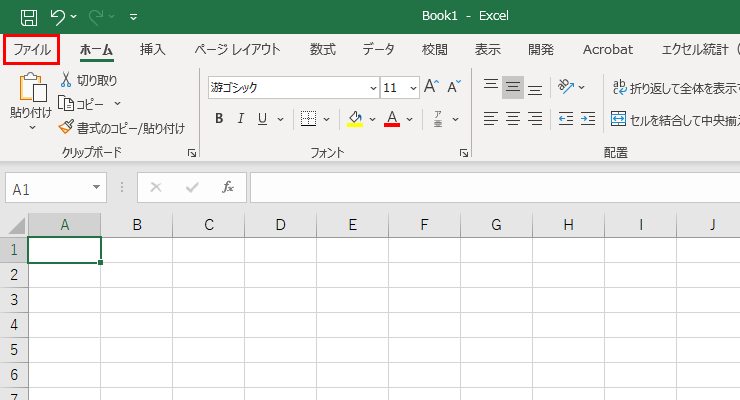Click the Select All corner triangle
740x400 pixels.
pyautogui.click(x=17, y=225)
